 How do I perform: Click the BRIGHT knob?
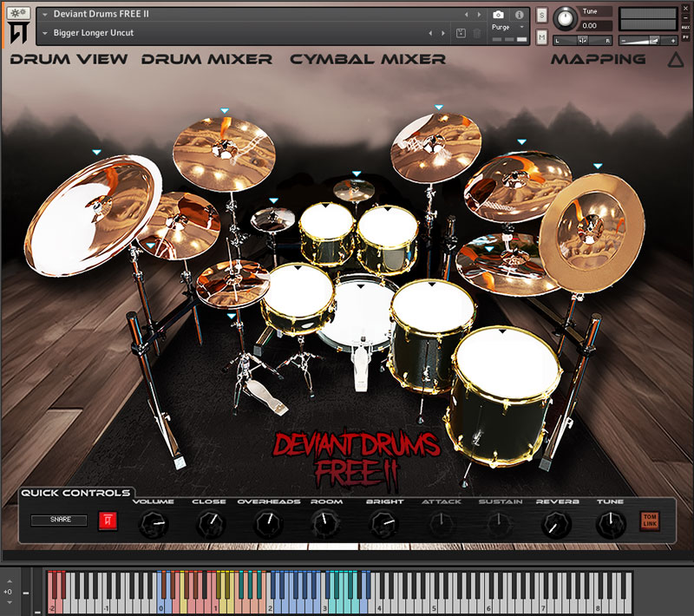pyautogui.click(x=383, y=524)
